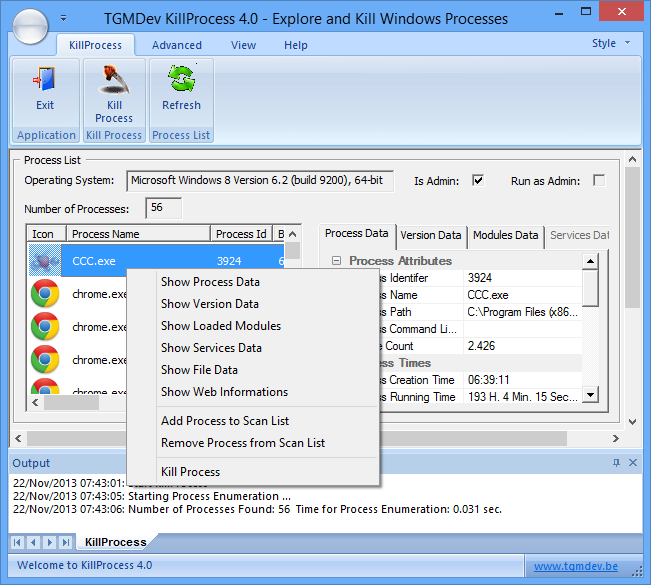Open the quick access toolbar arrow

coord(64,18)
